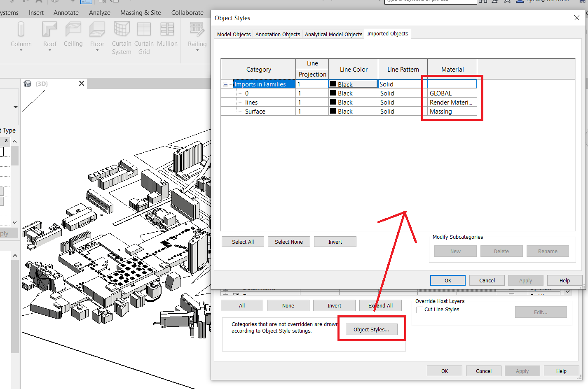Switch to the Annotation Objects tab

click(x=277, y=34)
